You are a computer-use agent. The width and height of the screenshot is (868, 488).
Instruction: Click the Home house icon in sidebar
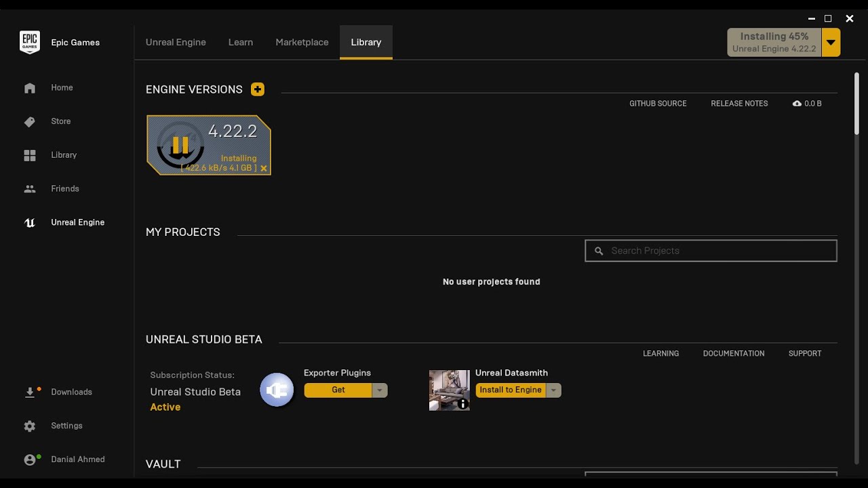(x=30, y=88)
